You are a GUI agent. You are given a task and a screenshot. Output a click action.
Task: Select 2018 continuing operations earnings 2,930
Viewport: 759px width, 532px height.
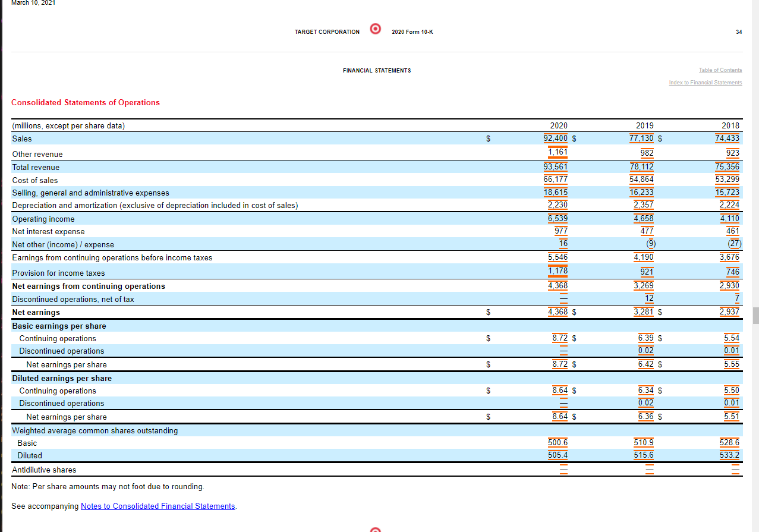coord(730,286)
